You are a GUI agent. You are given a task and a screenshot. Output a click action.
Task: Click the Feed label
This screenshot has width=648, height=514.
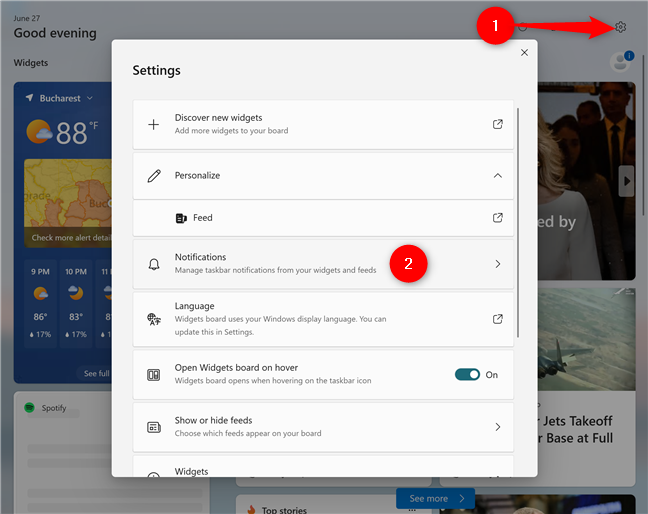[202, 218]
